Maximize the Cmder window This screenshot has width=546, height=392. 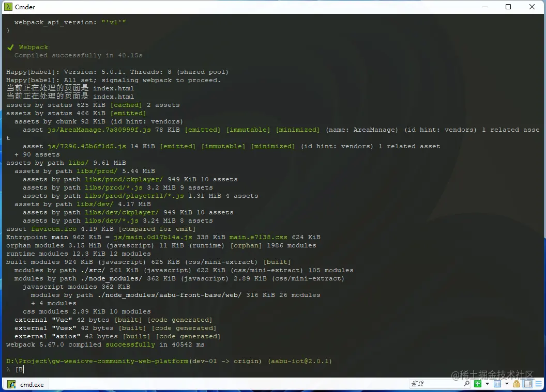click(x=508, y=7)
